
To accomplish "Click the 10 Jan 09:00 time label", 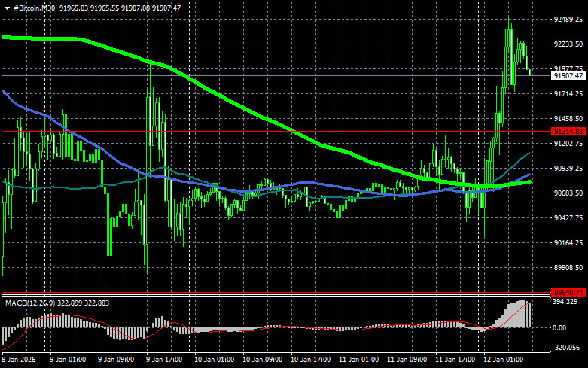I will 262,360.
